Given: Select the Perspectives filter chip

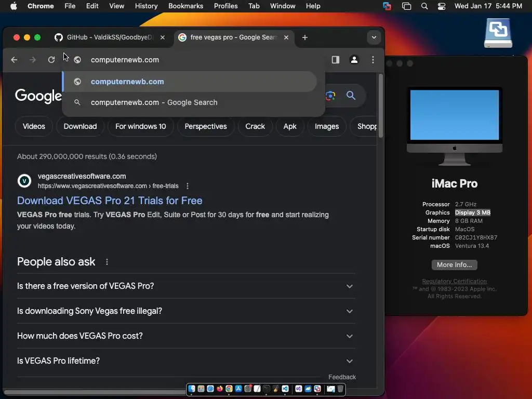Looking at the screenshot, I should pyautogui.click(x=206, y=126).
